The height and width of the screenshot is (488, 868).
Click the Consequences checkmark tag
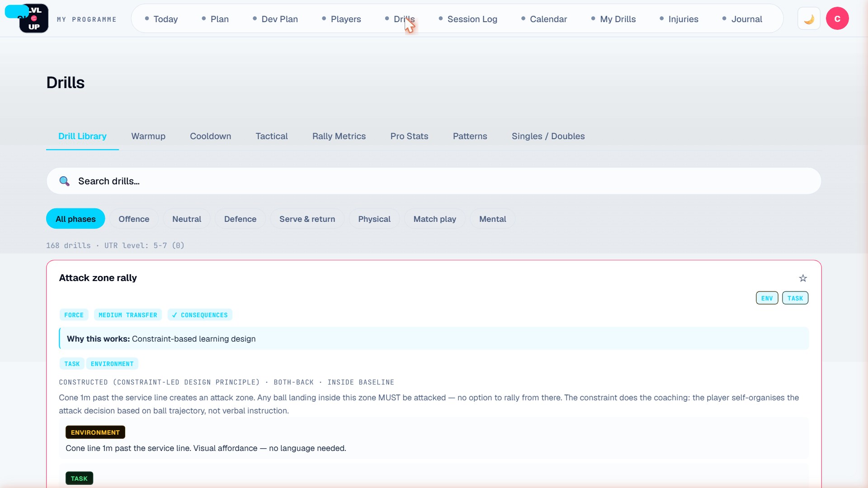click(x=200, y=315)
